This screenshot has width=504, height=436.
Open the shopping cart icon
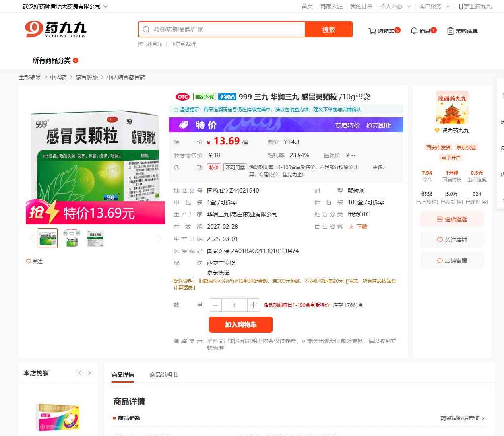[372, 31]
